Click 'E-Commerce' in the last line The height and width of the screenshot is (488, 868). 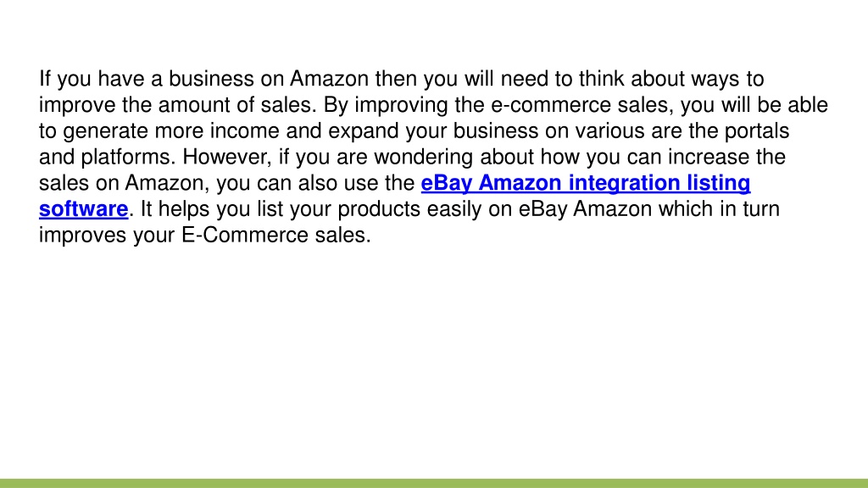pos(245,236)
